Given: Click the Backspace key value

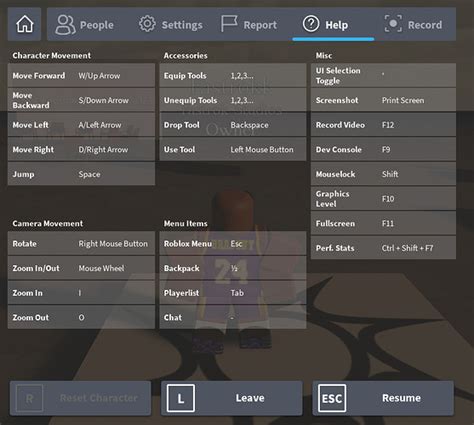Looking at the screenshot, I should (249, 125).
